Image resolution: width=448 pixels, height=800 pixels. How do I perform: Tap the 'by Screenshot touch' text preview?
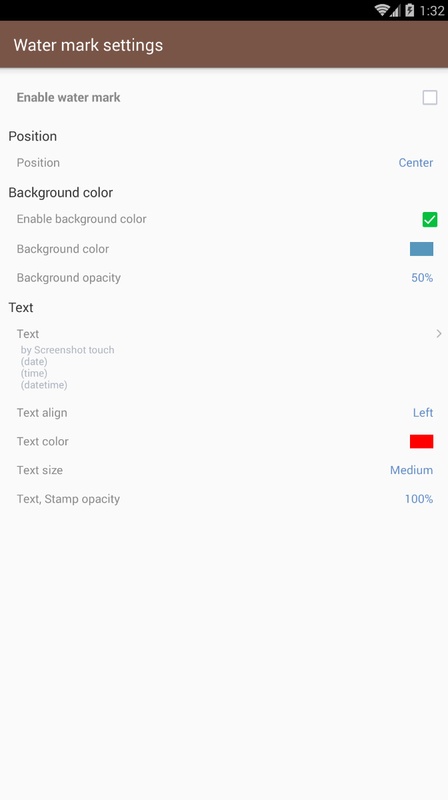[67, 350]
